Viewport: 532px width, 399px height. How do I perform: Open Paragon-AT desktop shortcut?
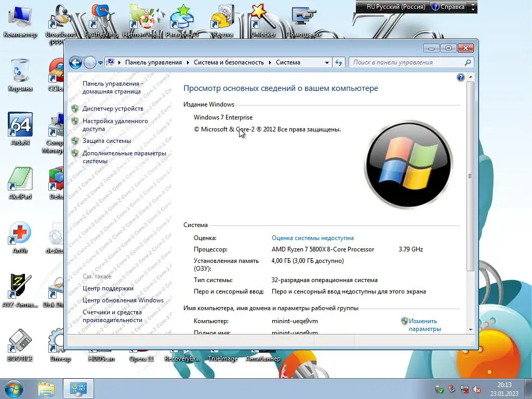click(182, 21)
